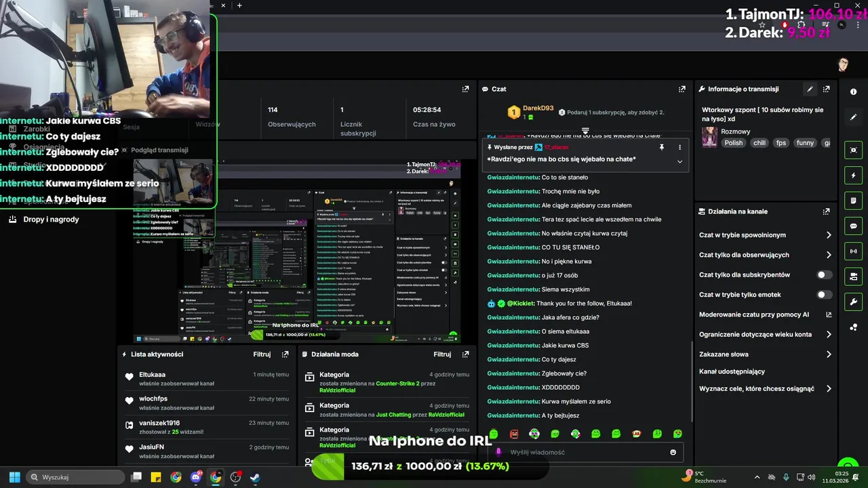Expand Czat tylko dla obserwujących options
The height and width of the screenshot is (488, 868).
coord(829,255)
